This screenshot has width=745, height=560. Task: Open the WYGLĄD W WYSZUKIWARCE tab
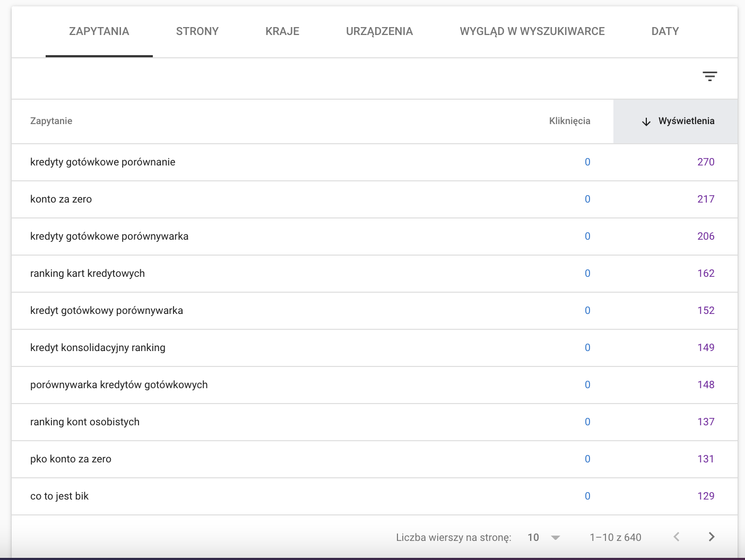tap(532, 31)
